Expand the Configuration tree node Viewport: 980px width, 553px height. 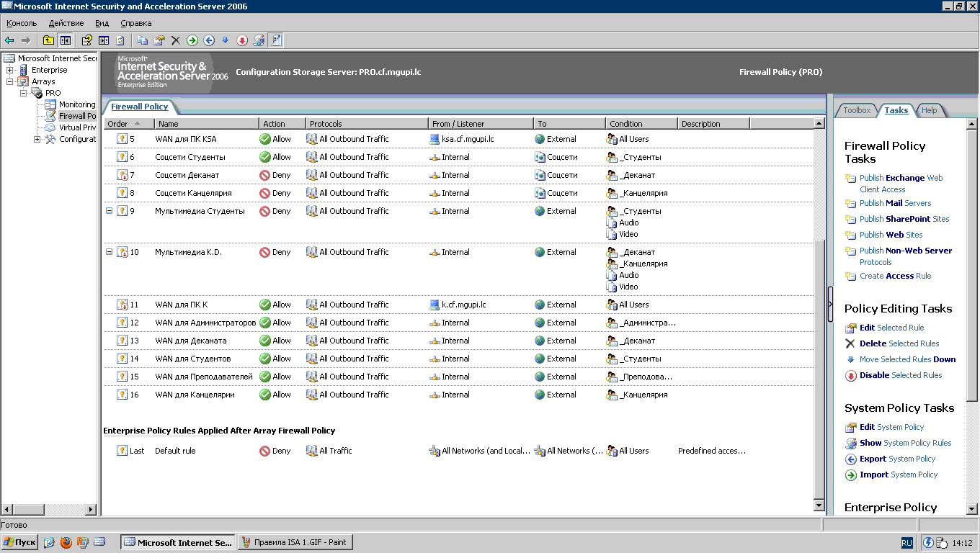[x=37, y=139]
